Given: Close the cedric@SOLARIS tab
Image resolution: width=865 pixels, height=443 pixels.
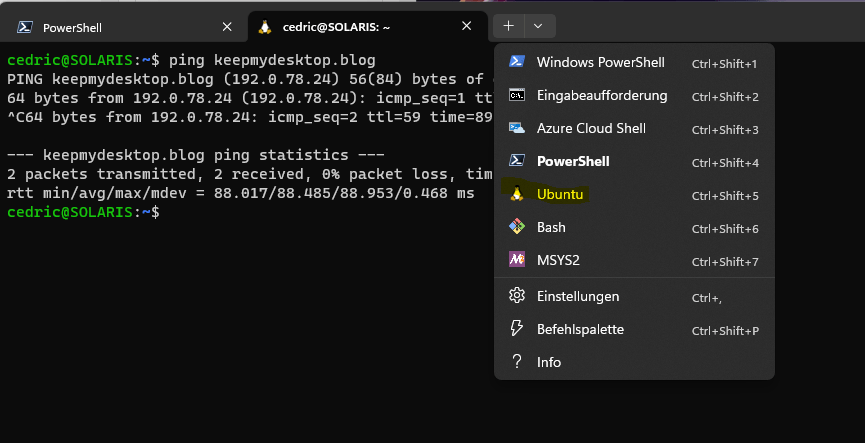Looking at the screenshot, I should 468,27.
